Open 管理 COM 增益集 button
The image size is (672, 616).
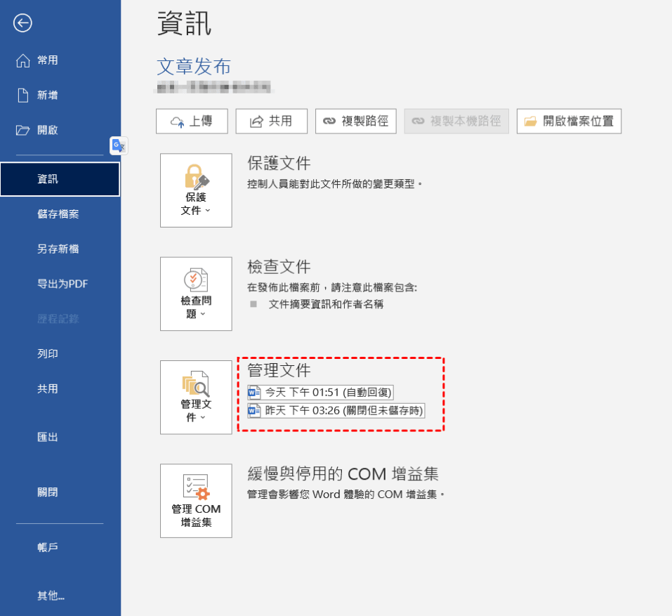click(x=196, y=501)
